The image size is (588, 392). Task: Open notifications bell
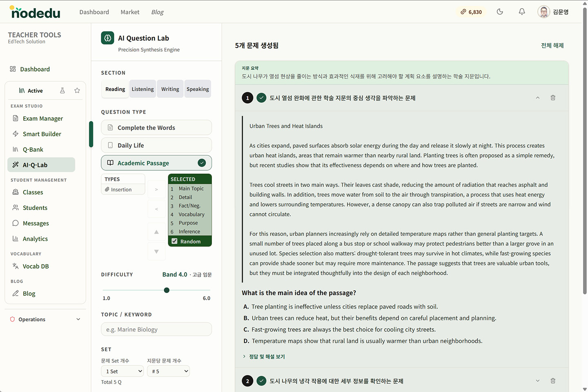point(522,12)
